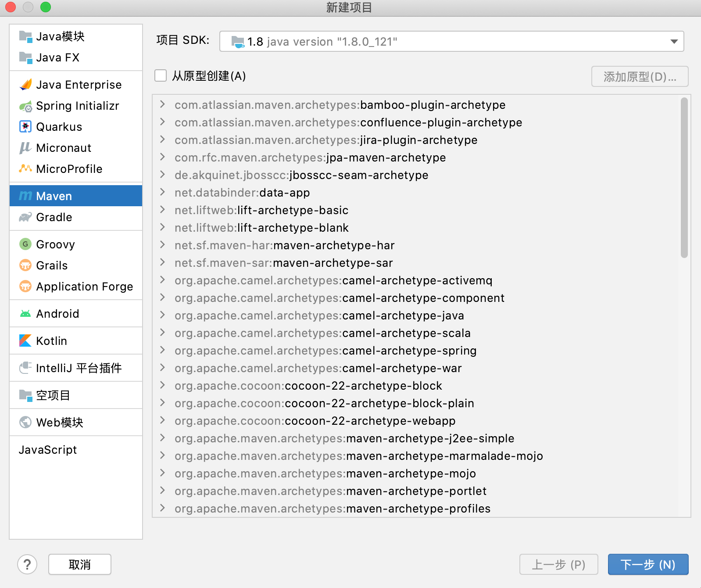Select the Android project type
701x588 pixels.
76,314
